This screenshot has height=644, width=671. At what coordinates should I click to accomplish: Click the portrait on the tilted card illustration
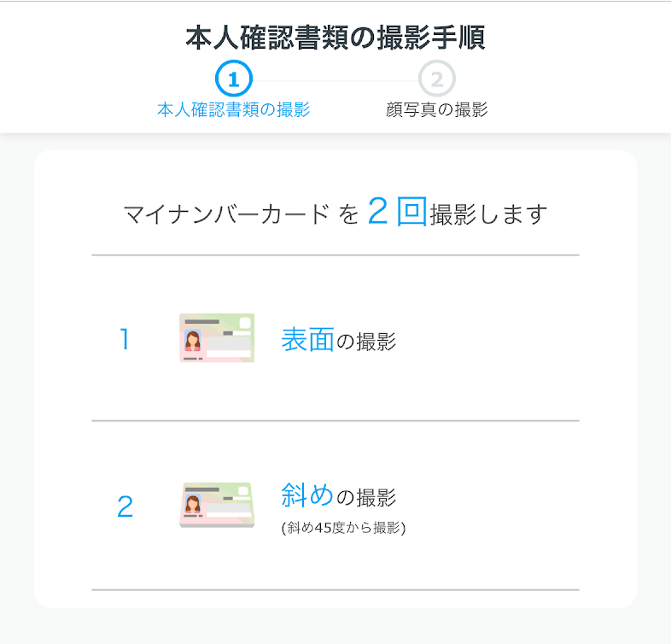193,505
